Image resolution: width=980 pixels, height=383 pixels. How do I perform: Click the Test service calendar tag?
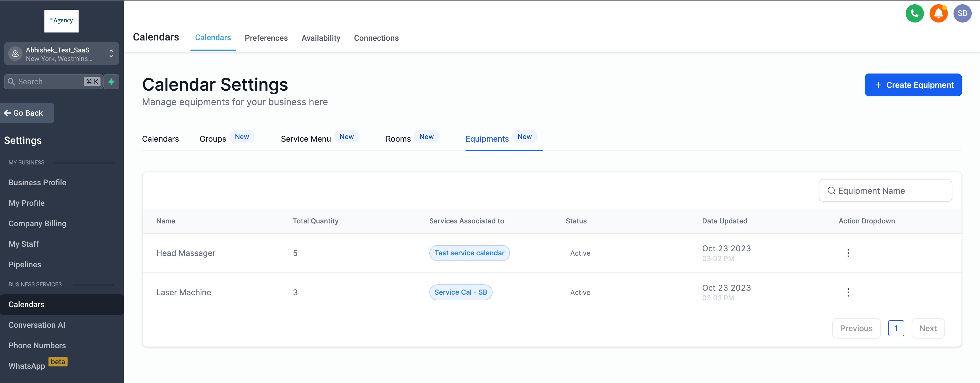pyautogui.click(x=469, y=253)
